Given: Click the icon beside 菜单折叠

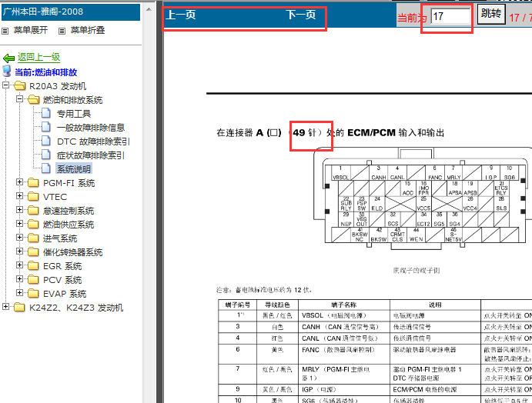Looking at the screenshot, I should pos(62,32).
